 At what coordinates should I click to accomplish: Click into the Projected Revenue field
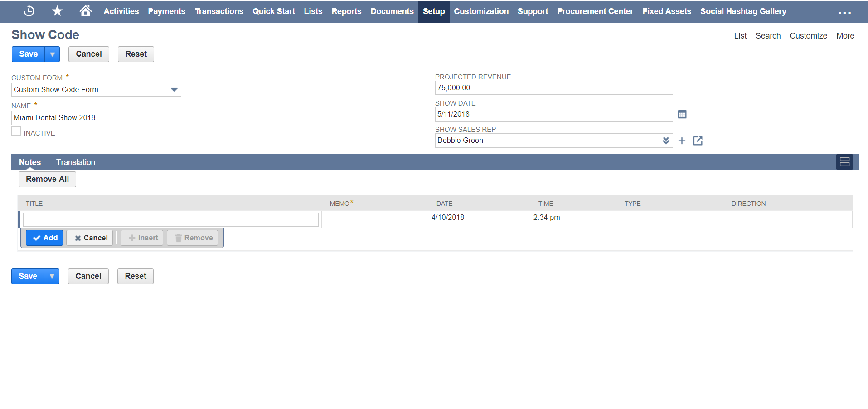[553, 88]
